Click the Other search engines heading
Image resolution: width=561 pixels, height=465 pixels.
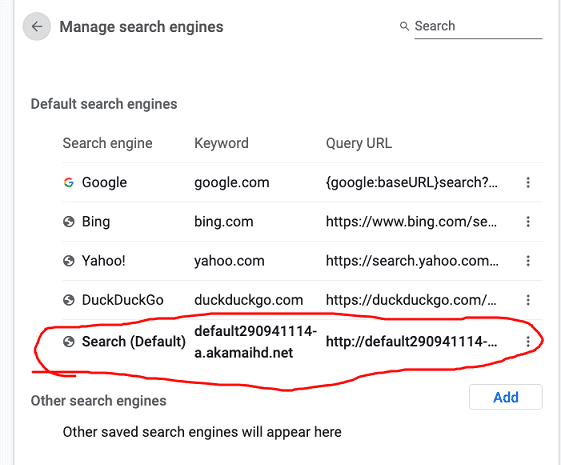click(x=98, y=401)
